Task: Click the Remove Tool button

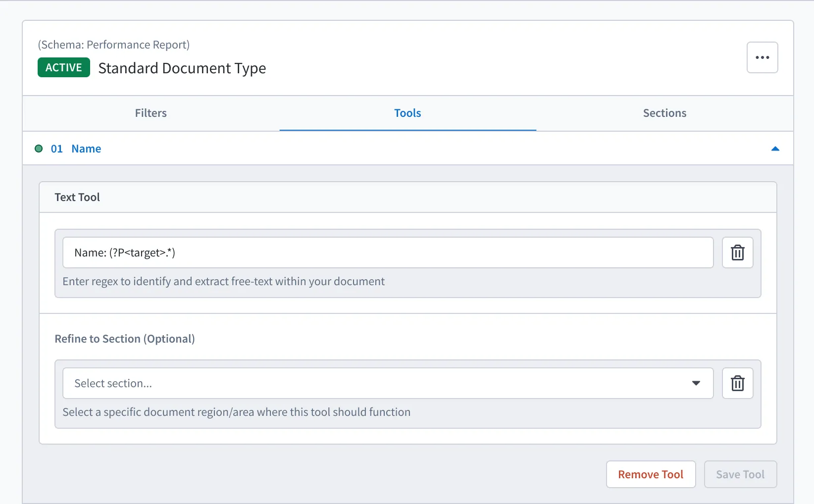Action: [651, 474]
